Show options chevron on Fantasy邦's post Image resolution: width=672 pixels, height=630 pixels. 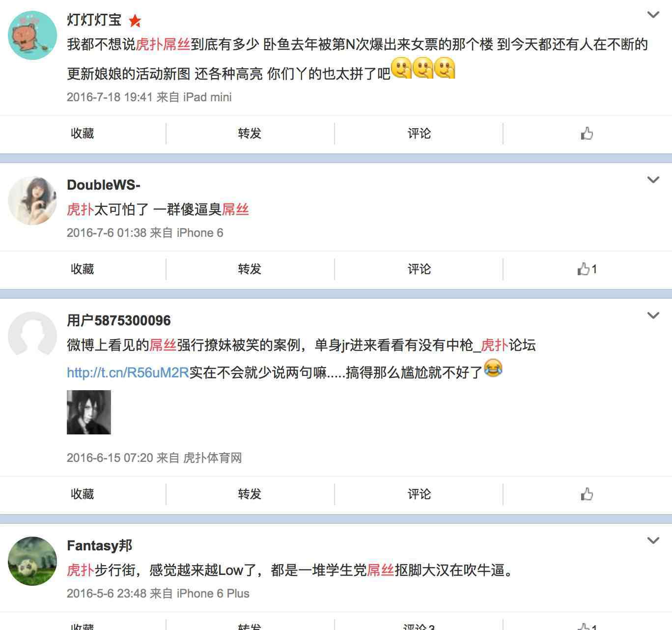[x=653, y=541]
